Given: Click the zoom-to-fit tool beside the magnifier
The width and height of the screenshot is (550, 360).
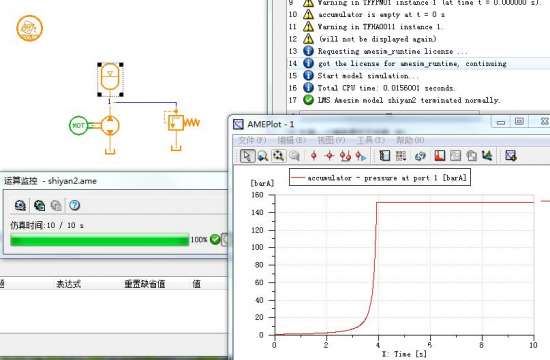Looking at the screenshot, I should [x=279, y=156].
